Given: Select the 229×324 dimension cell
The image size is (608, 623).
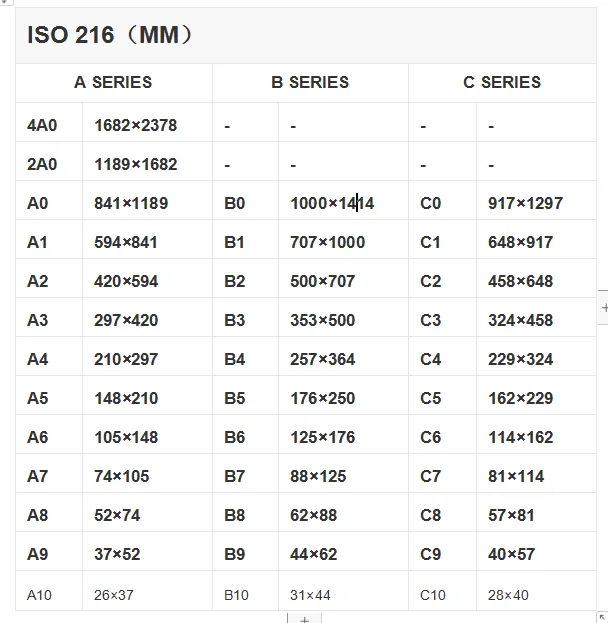Looking at the screenshot, I should [x=520, y=359].
